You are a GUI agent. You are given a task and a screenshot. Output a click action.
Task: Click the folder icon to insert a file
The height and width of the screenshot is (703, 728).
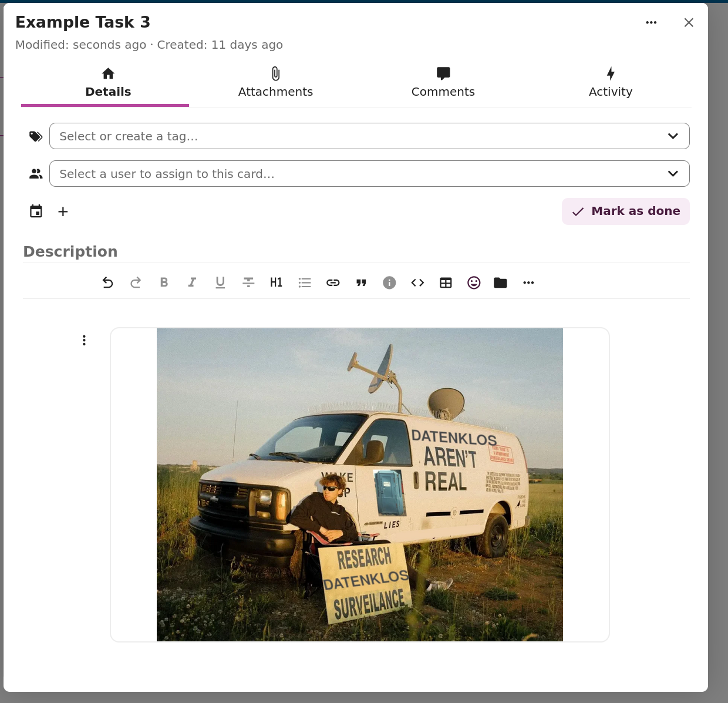click(500, 282)
